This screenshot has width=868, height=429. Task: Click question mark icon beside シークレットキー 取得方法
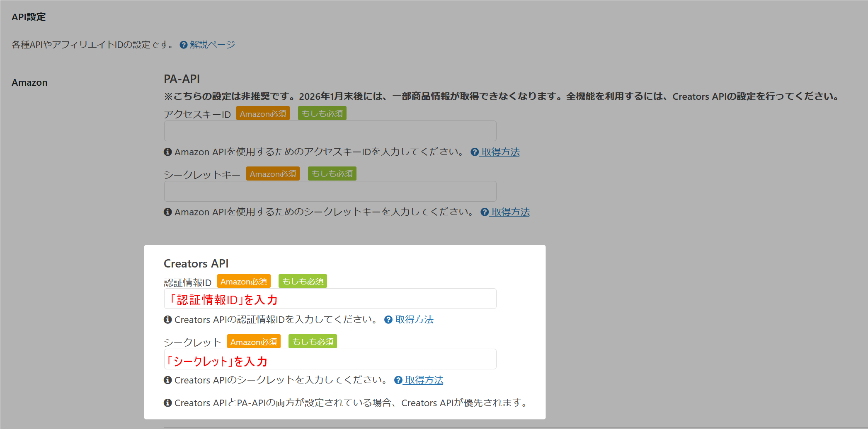(485, 212)
